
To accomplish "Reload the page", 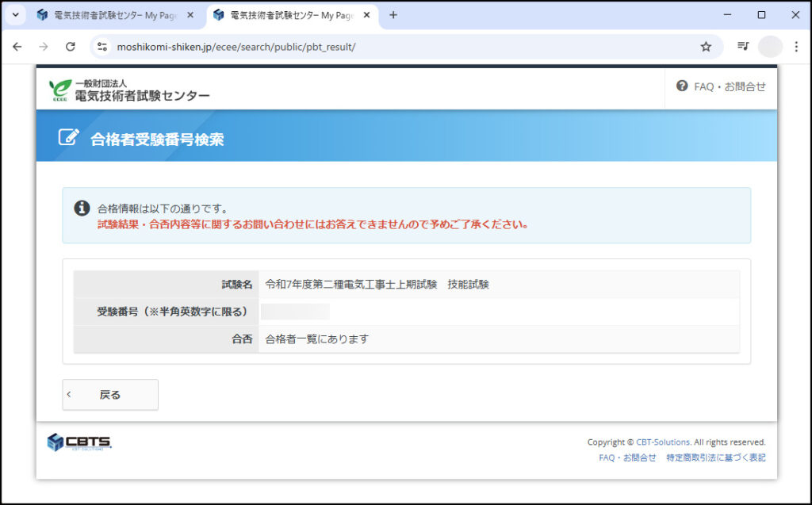I will (70, 47).
